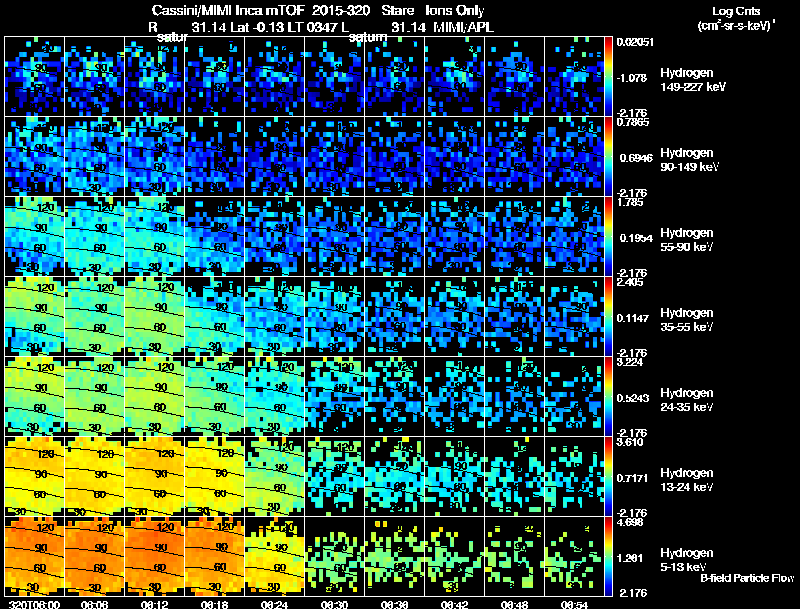Screen dimensions: 800x609
Task: Select the MIMI/APL text in header
Action: (x=463, y=27)
